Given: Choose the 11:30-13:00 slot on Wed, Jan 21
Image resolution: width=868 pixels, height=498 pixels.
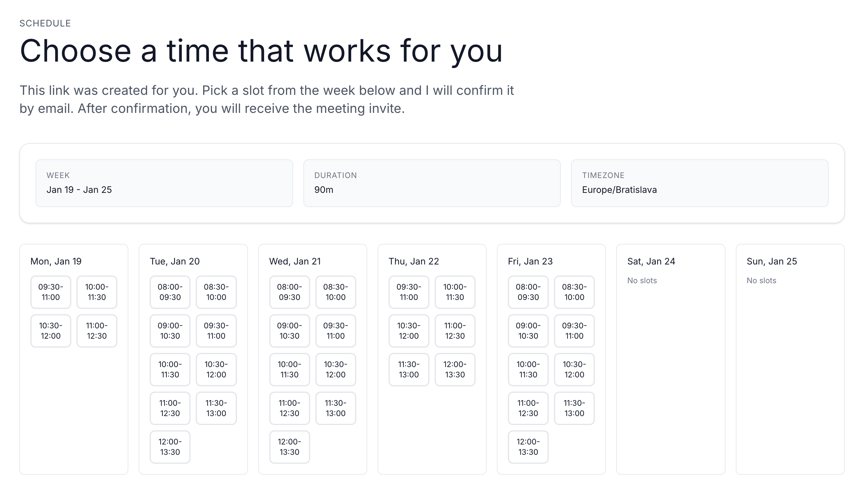Looking at the screenshot, I should tap(335, 408).
